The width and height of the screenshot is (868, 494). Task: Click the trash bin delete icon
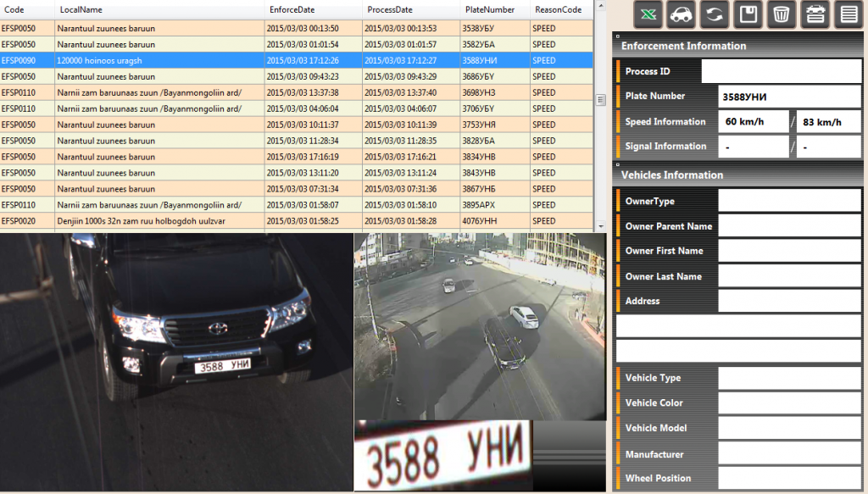781,14
